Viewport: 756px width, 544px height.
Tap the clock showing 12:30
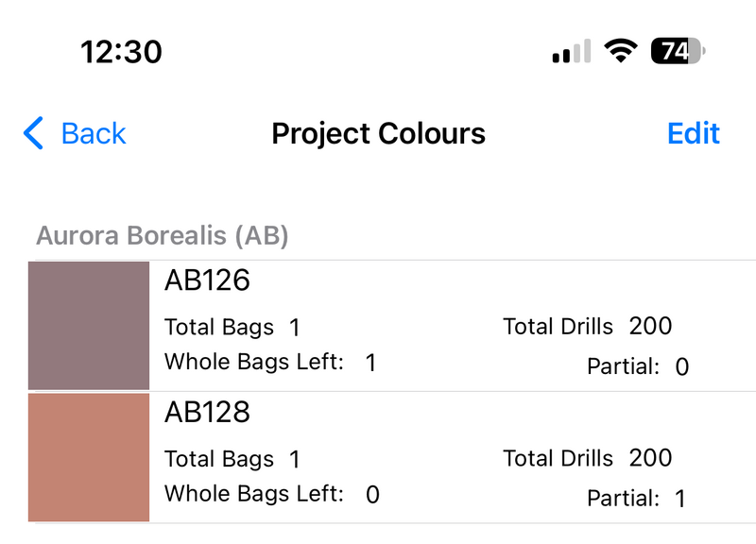pos(121,52)
